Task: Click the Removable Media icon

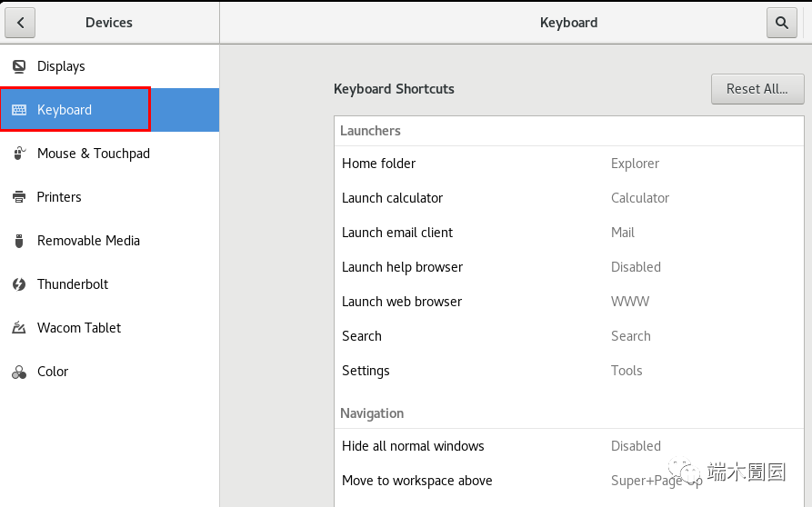Action: (19, 241)
